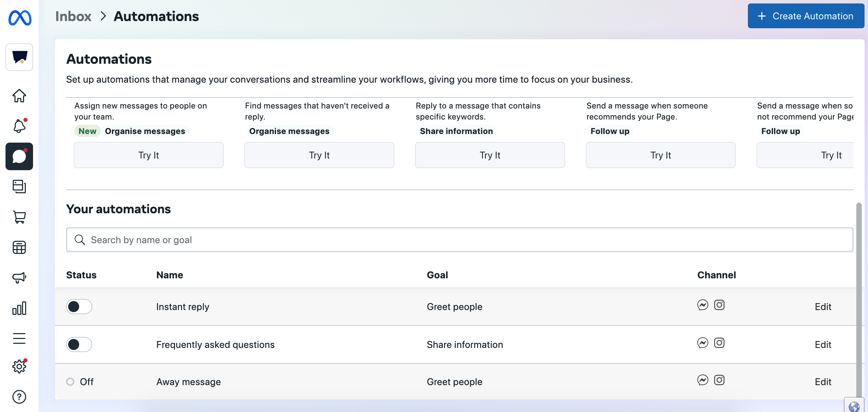This screenshot has width=868, height=412.
Task: Try It for someone recommends your Page
Action: click(661, 155)
